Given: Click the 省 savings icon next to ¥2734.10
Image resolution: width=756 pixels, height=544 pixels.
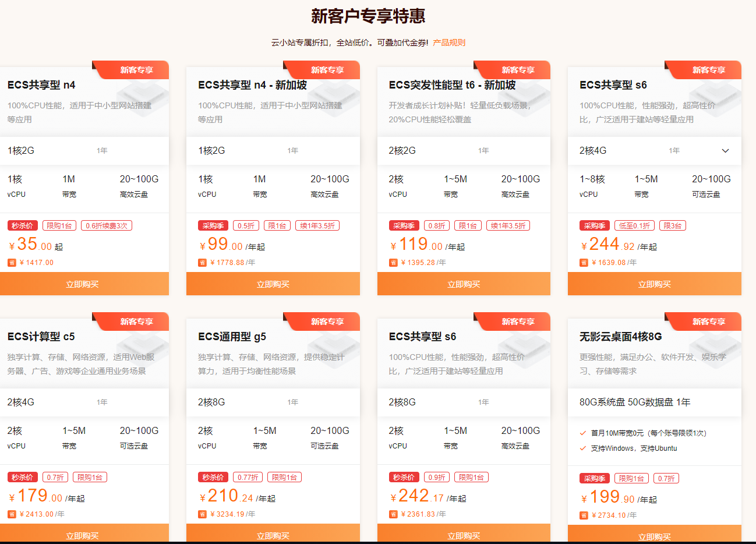Looking at the screenshot, I should [584, 515].
